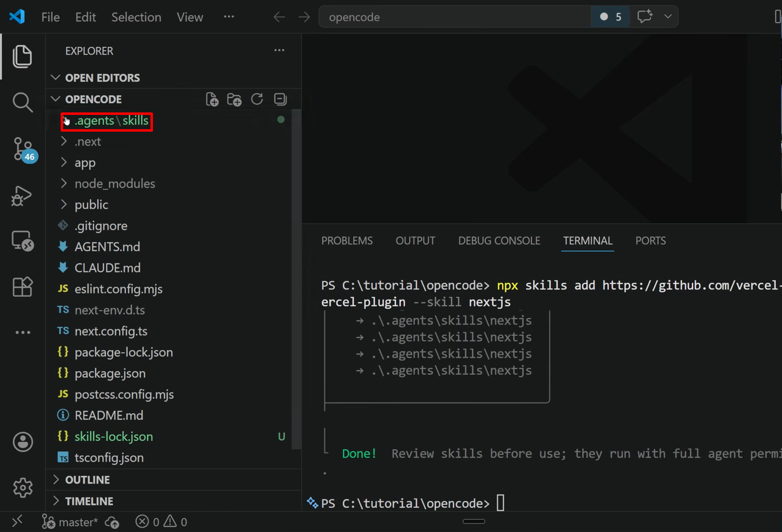The height and width of the screenshot is (532, 782).
Task: Publish changes with the cloud sync icon
Action: (112, 522)
